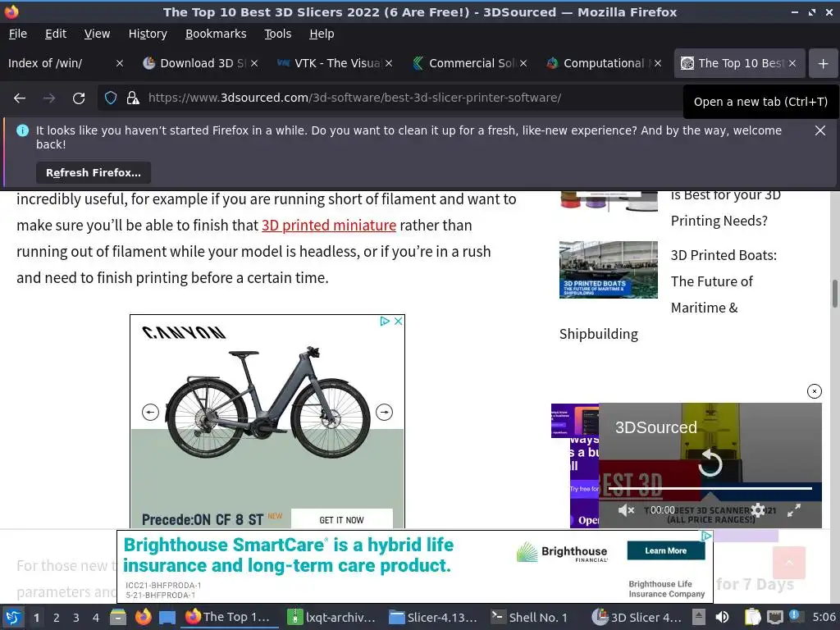
Task: Click Refresh Firefox button
Action: [x=94, y=173]
